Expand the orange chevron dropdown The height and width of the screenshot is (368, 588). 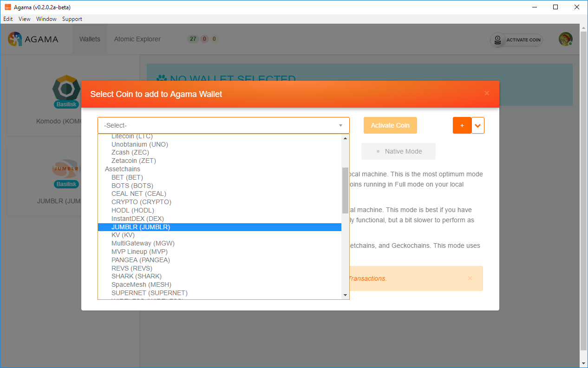point(478,125)
